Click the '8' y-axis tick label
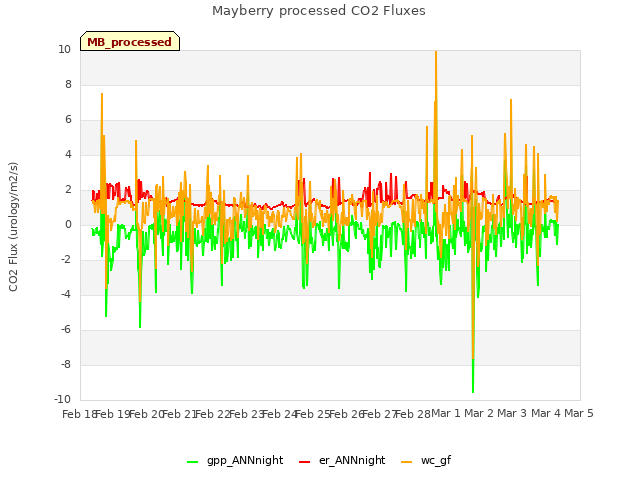 [x=68, y=84]
